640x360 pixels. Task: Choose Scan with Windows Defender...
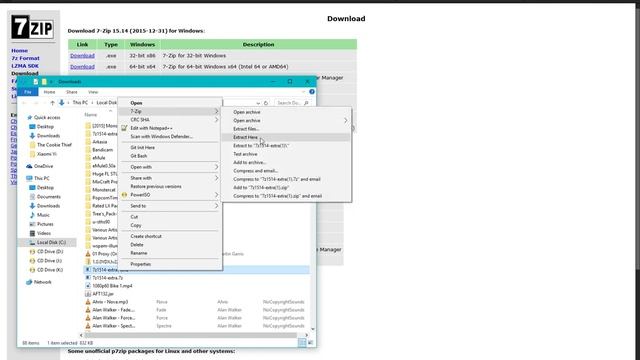tap(170, 136)
